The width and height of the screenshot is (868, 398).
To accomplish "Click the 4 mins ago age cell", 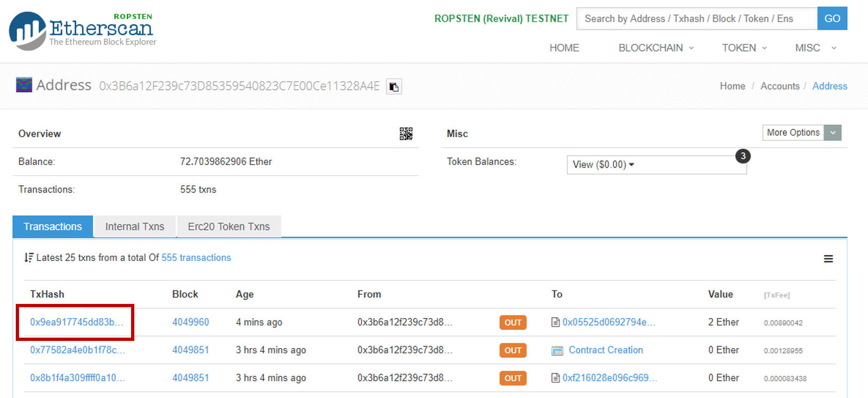I will (x=259, y=322).
